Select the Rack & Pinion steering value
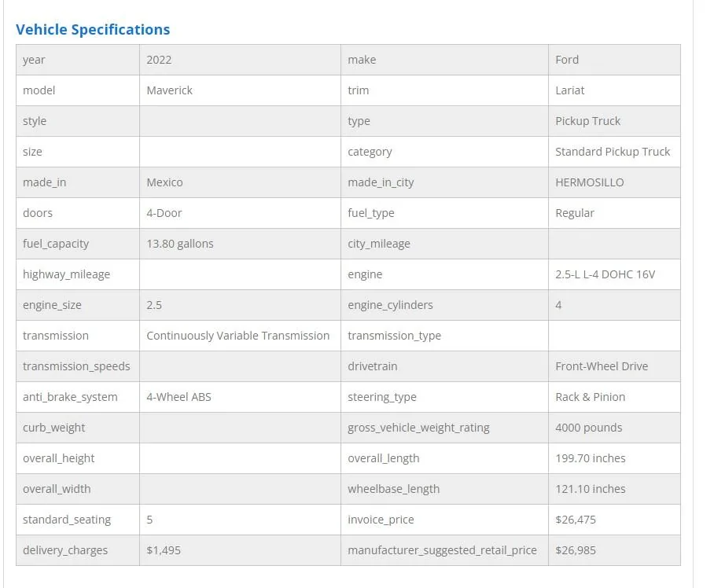The height and width of the screenshot is (588, 714). pyautogui.click(x=590, y=397)
